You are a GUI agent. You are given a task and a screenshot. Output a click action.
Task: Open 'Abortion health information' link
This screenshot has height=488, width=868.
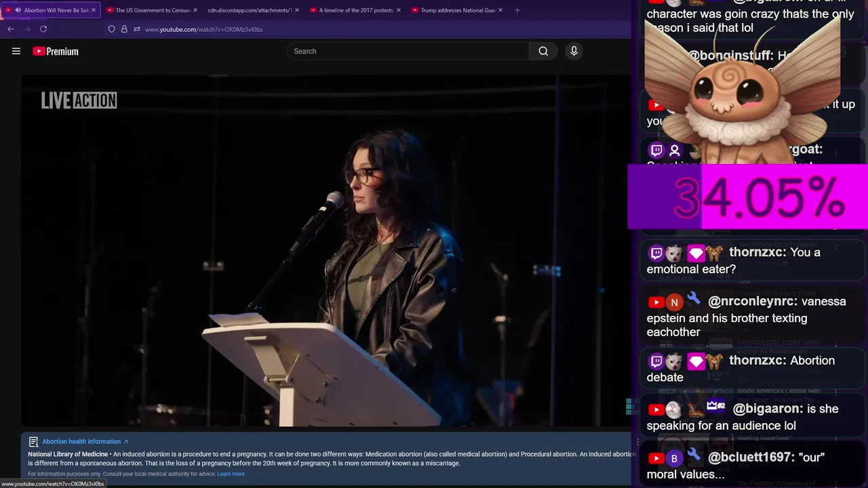coord(85,441)
